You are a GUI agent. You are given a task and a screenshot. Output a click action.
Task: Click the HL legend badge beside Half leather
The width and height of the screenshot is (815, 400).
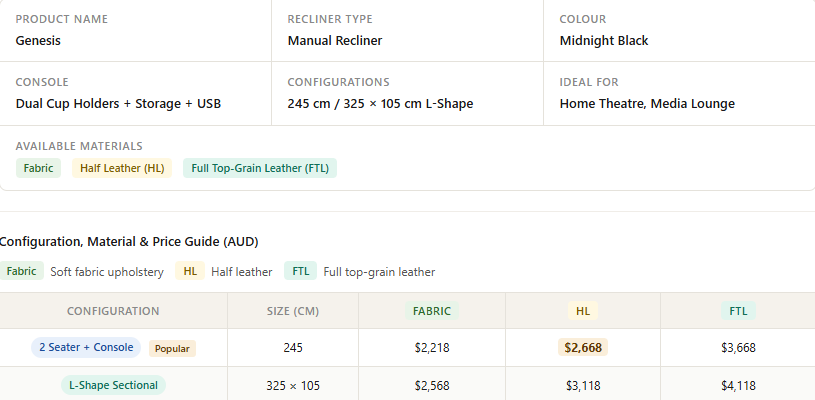(x=190, y=271)
